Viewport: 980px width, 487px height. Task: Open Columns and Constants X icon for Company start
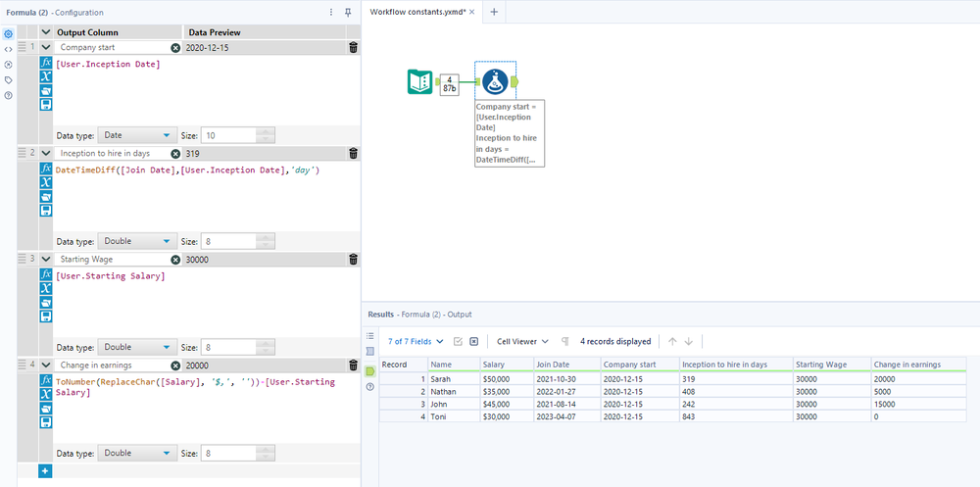(46, 76)
